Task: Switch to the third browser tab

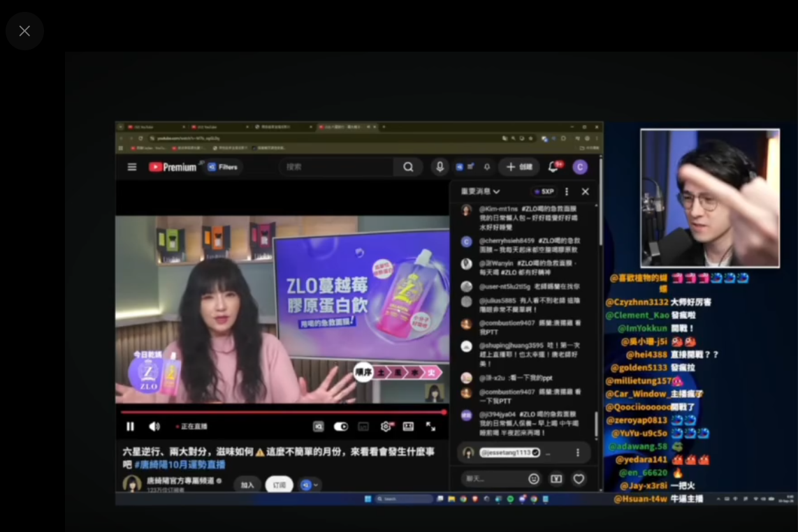Action: (x=283, y=126)
